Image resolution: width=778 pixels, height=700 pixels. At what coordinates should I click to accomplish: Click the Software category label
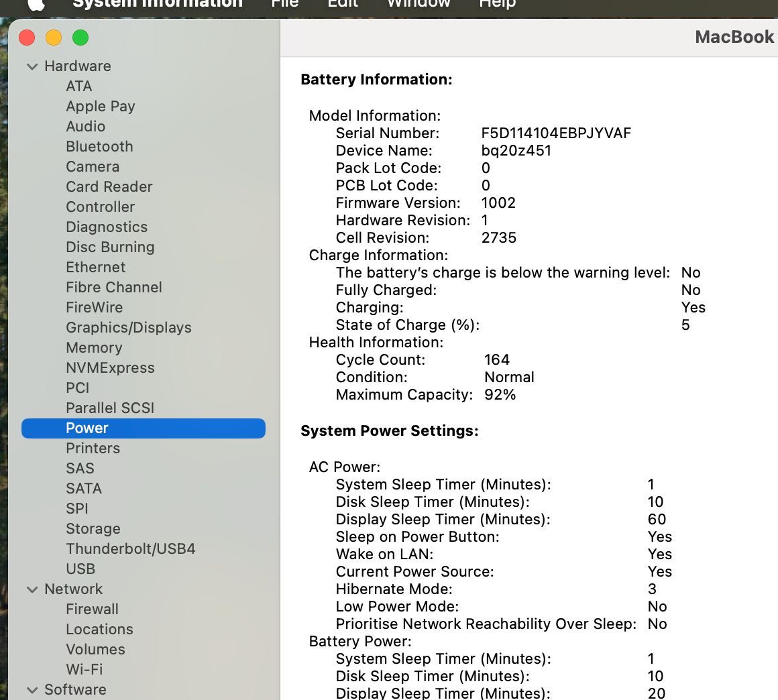(x=75, y=690)
